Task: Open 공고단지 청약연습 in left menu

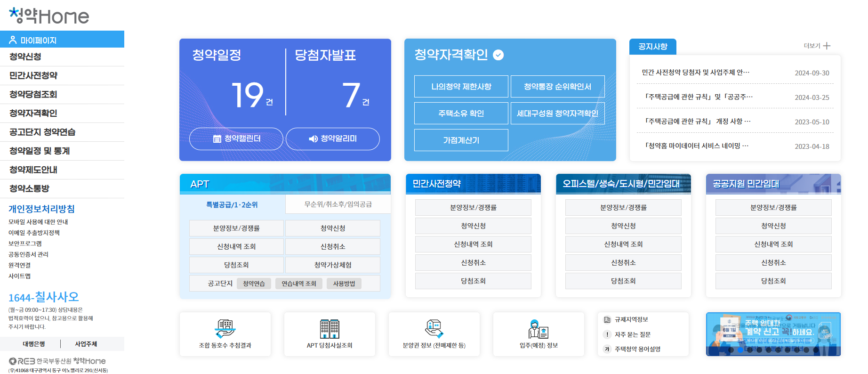Action: [62, 132]
